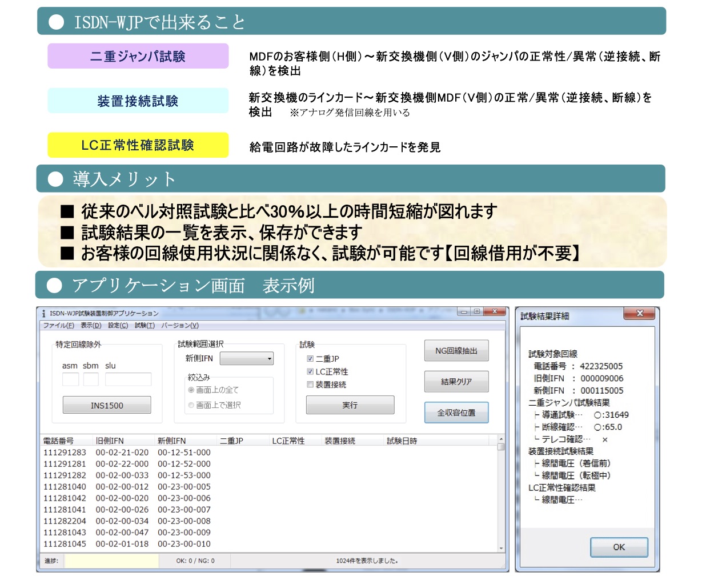Viewport: 706px width, 588px height.
Task: Click the sbm input field
Action: 91,379
